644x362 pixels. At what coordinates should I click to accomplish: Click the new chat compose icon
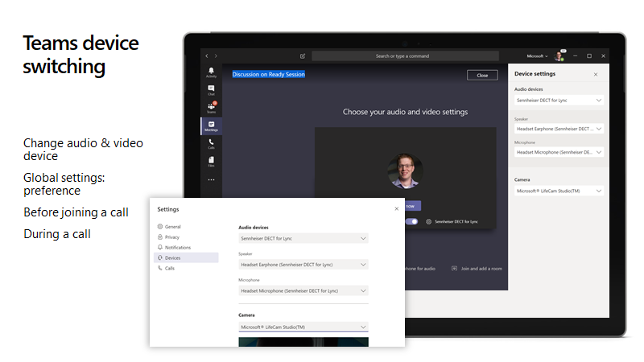303,56
